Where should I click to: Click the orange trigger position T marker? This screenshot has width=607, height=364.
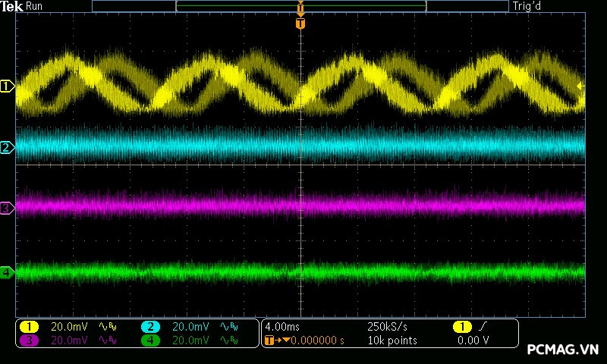(300, 24)
